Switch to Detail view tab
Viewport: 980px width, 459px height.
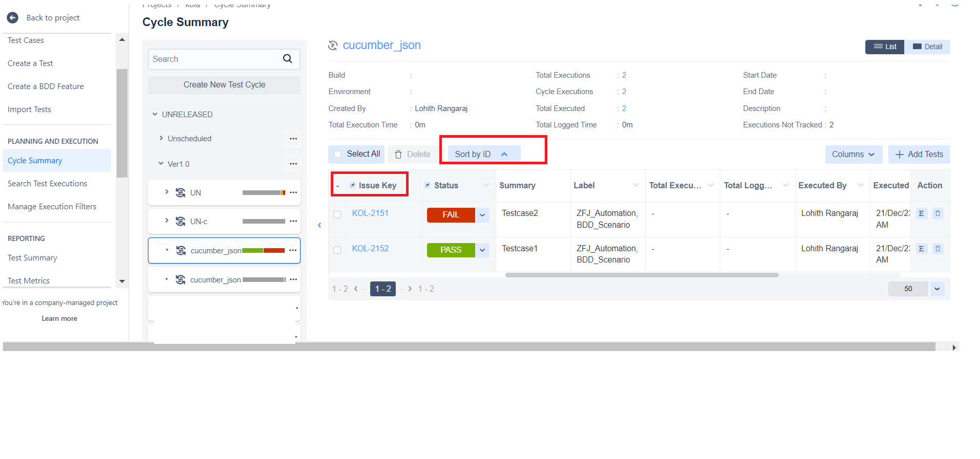[927, 47]
